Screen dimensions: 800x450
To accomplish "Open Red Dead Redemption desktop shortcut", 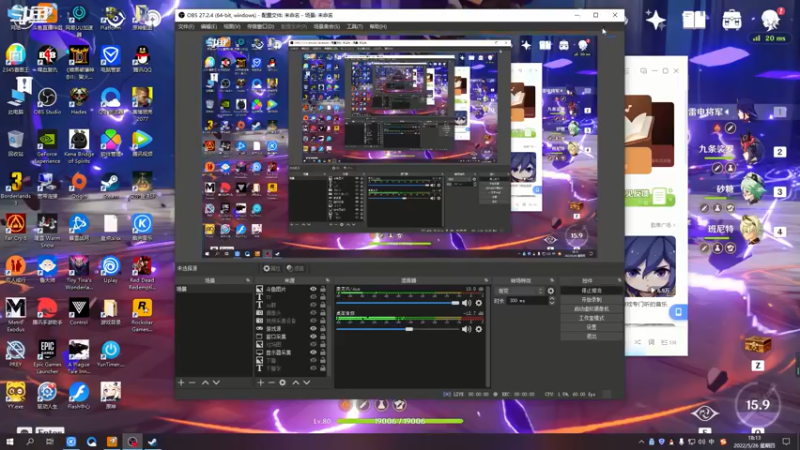I will (x=142, y=273).
